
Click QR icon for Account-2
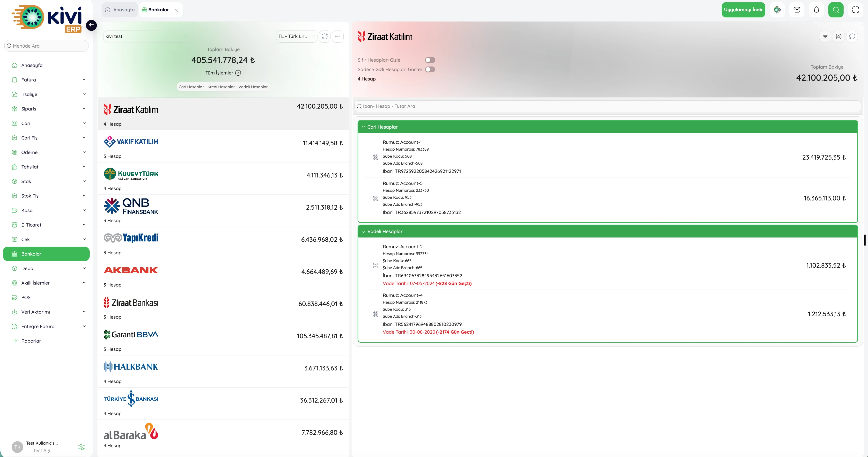(375, 265)
